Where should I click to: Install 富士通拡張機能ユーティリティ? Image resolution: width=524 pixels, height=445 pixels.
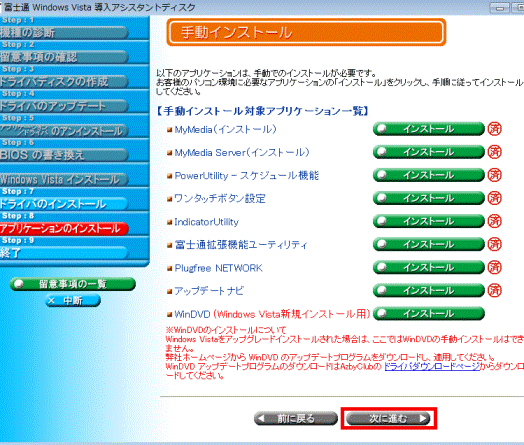[x=428, y=244]
